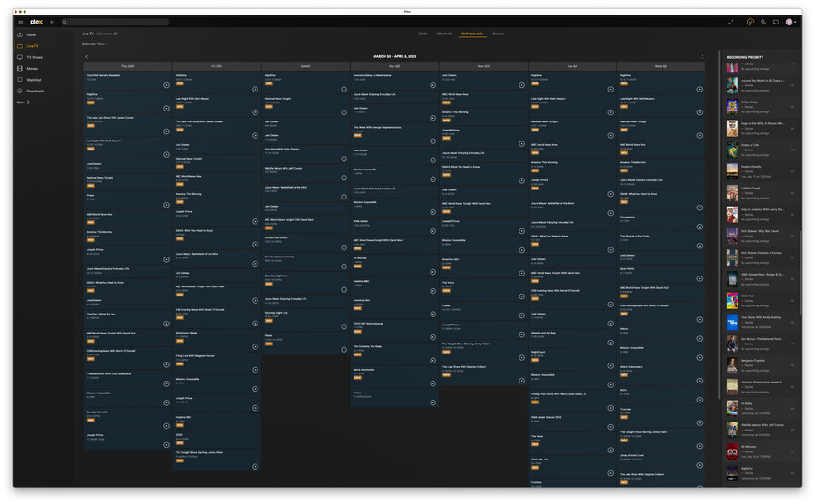Select the DVR Schedule tab

click(x=472, y=34)
